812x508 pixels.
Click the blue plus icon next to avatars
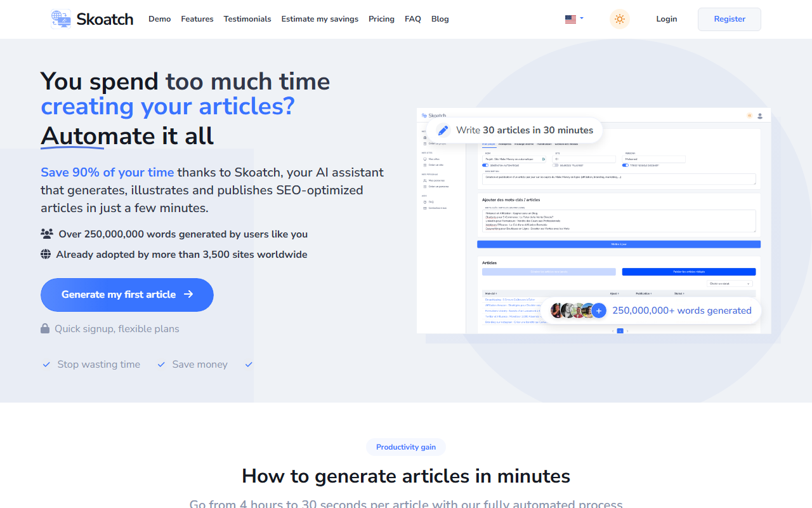click(599, 311)
